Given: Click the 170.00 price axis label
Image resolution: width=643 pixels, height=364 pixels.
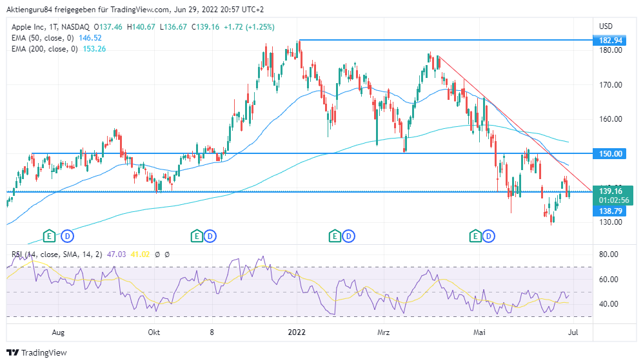Looking at the screenshot, I should coord(611,85).
